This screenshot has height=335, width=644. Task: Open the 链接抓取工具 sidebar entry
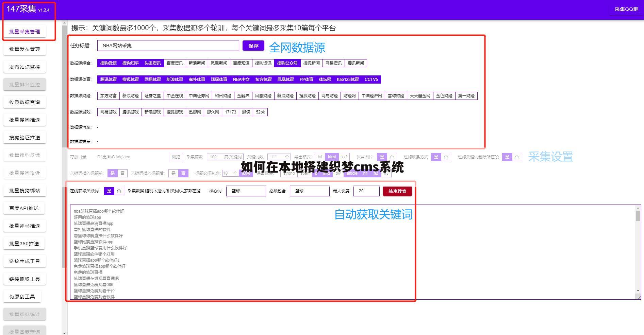24,278
